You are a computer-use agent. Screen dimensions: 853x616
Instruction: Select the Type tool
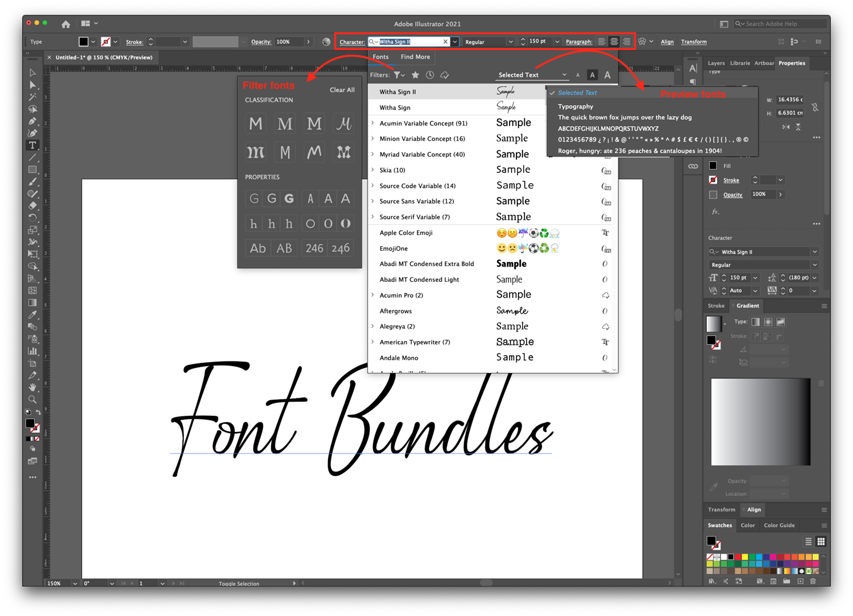(x=32, y=145)
